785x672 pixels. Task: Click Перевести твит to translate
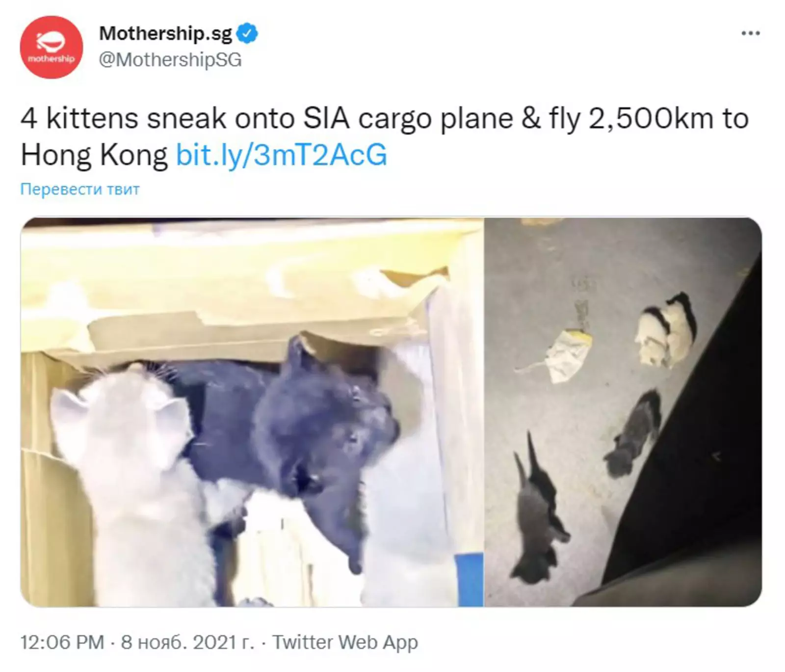80,189
